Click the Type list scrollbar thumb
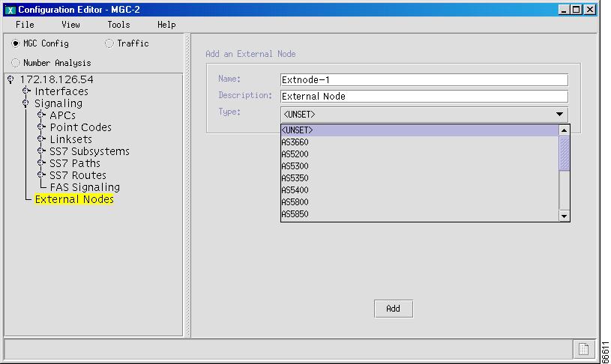 [x=565, y=154]
